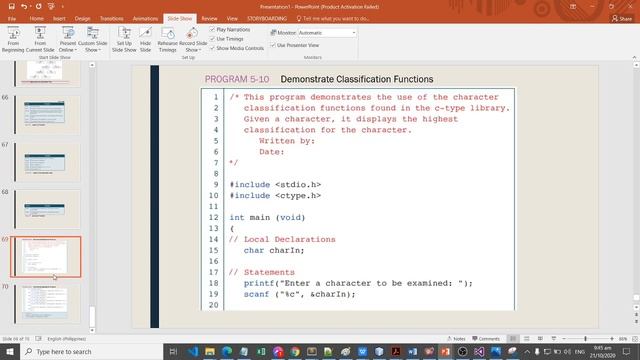Screen dimensions: 640x360
Task: Click the 86% zoom level
Action: [623, 339]
